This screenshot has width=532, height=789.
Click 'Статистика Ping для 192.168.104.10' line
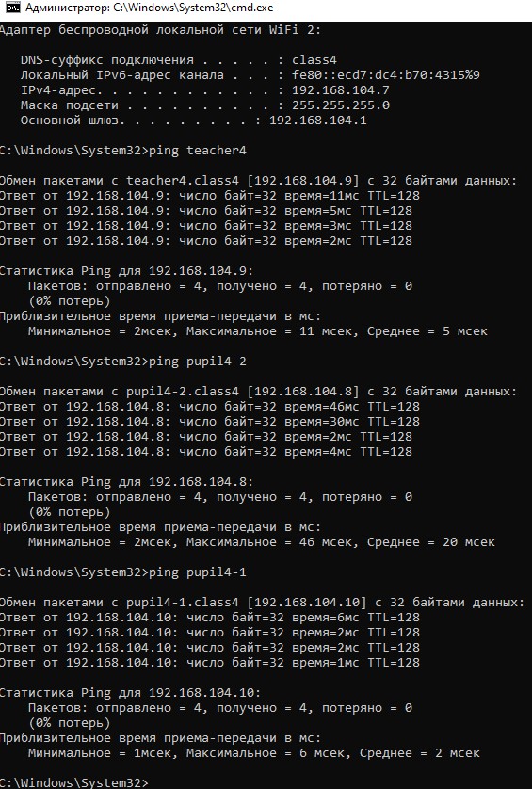pos(130,693)
